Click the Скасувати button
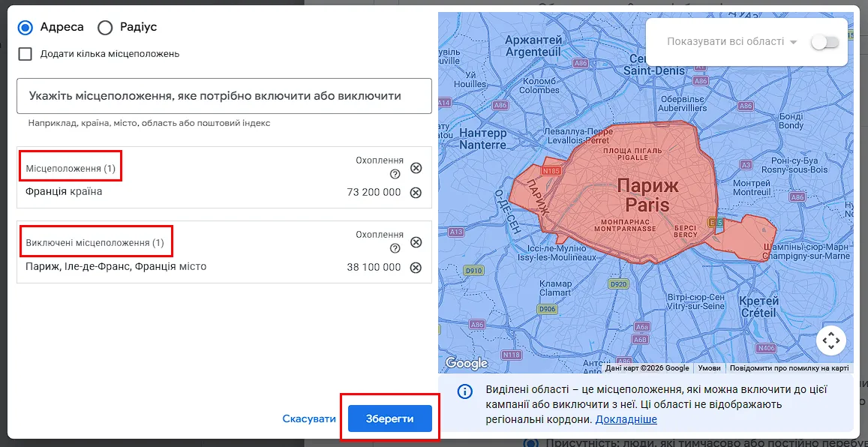 [309, 418]
